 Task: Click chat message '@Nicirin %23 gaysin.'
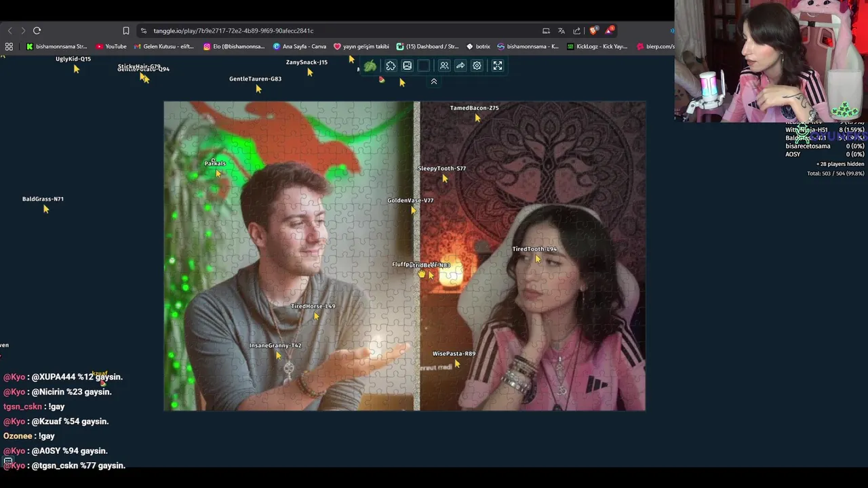(x=58, y=392)
